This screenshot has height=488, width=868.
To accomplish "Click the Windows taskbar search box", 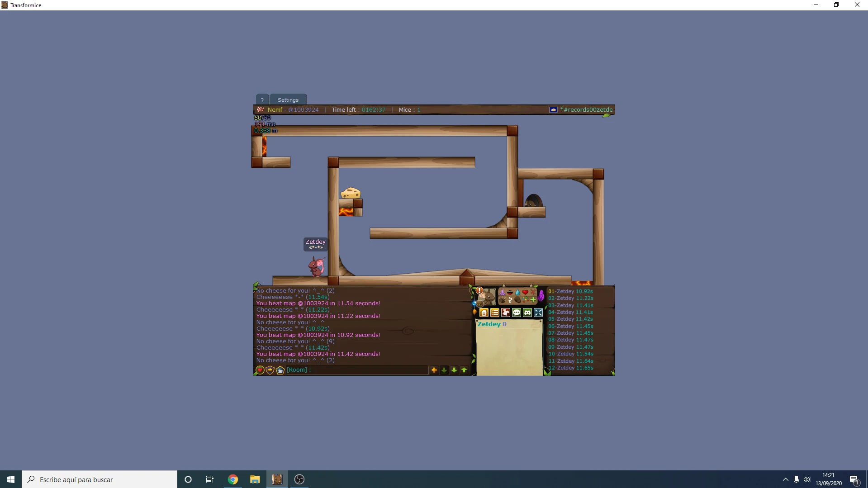I will [x=100, y=479].
